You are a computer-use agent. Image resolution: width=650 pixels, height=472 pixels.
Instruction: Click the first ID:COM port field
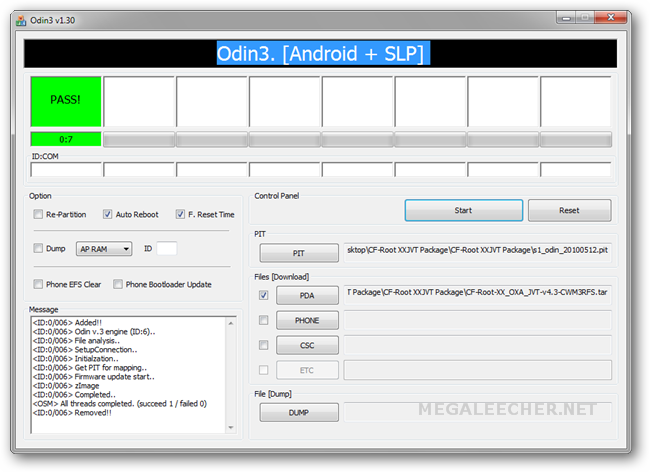(66, 169)
